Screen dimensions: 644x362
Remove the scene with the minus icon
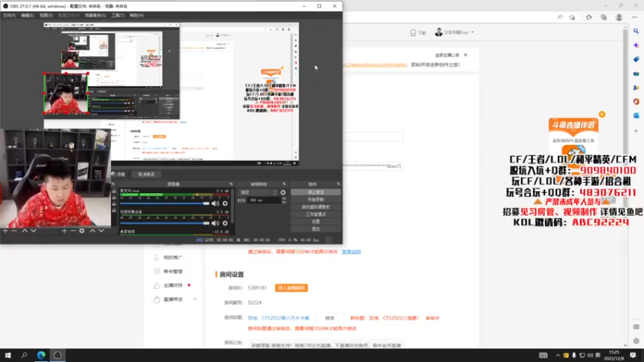14,231
